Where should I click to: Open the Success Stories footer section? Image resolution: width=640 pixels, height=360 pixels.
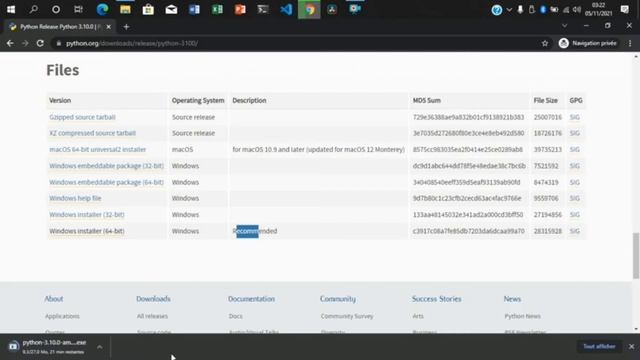pos(436,299)
